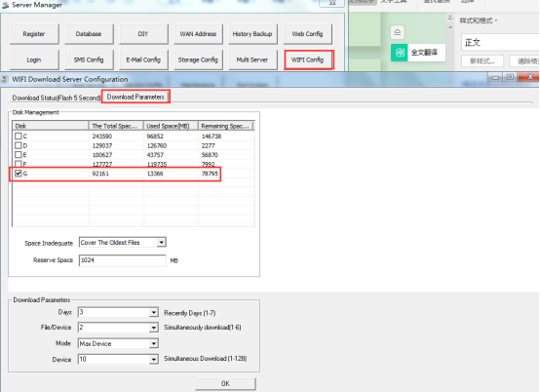Screen dimensions: 540x392
Task: Open WIFI Config
Action: (308, 59)
